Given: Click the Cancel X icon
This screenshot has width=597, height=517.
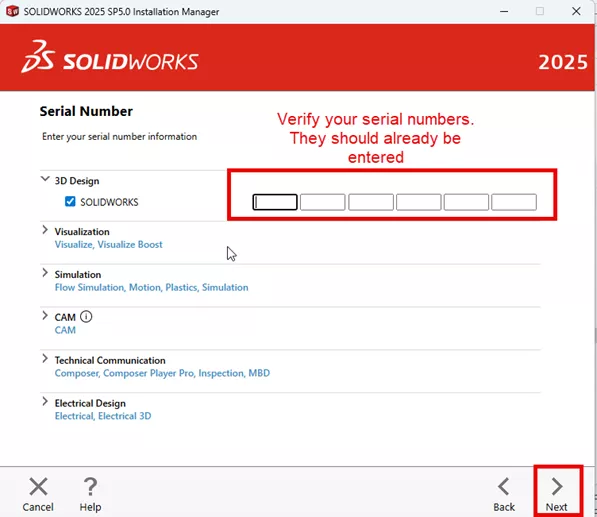Looking at the screenshot, I should point(38,487).
